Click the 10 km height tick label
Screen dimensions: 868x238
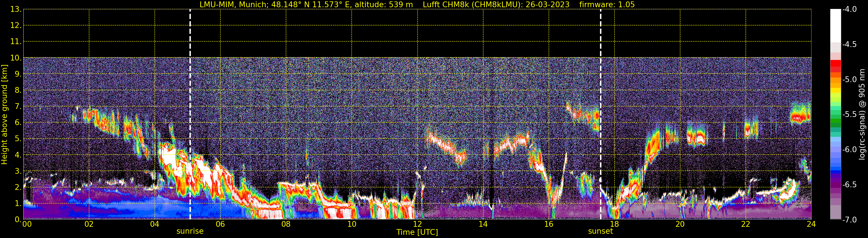click(16, 58)
